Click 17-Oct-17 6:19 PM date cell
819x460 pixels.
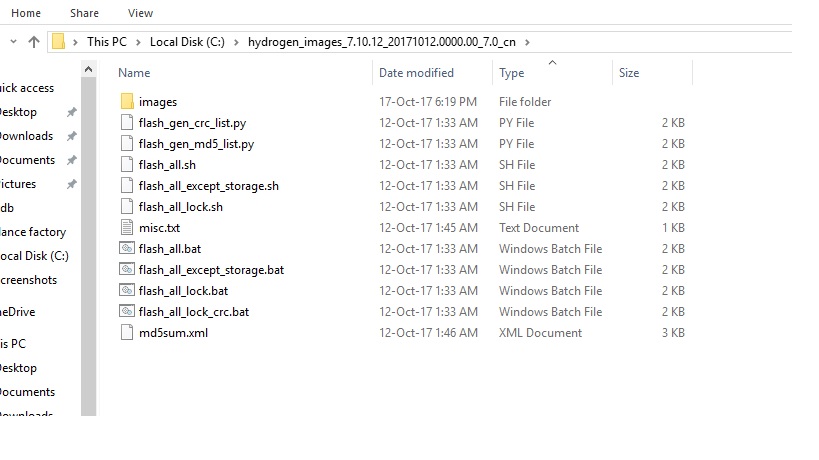pos(428,102)
